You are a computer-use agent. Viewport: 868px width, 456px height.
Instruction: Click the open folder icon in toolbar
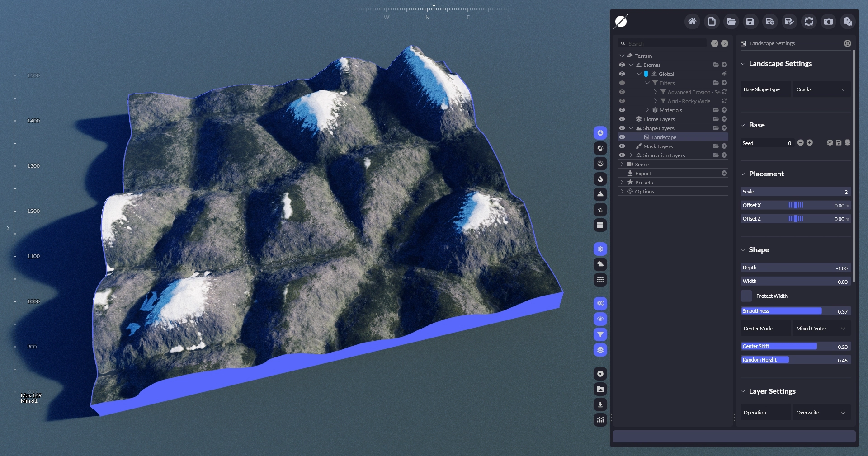pyautogui.click(x=731, y=21)
